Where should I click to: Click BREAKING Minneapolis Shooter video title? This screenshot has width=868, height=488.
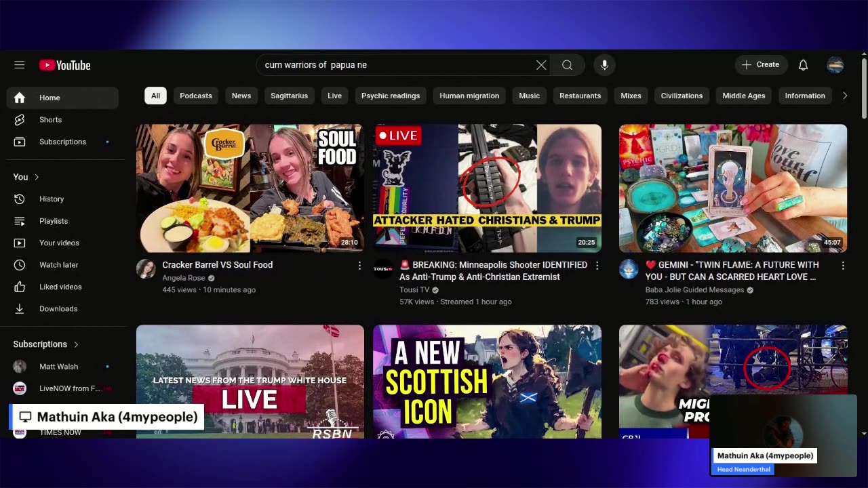pyautogui.click(x=493, y=271)
